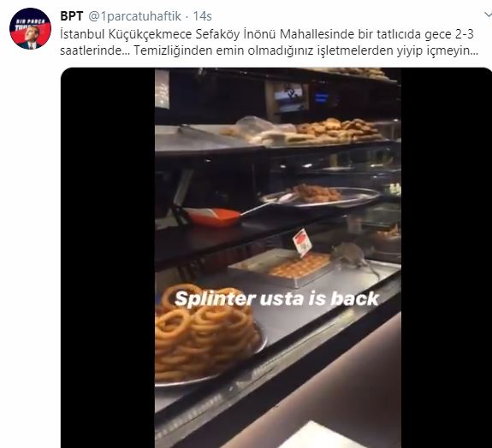Play the embedded video in the tweet
492x448 pixels.
click(x=278, y=257)
